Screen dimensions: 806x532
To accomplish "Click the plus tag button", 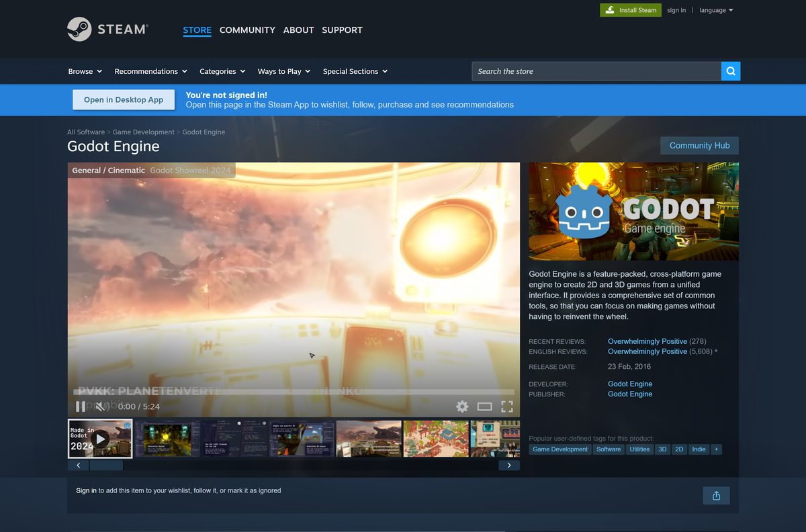I will coord(716,449).
